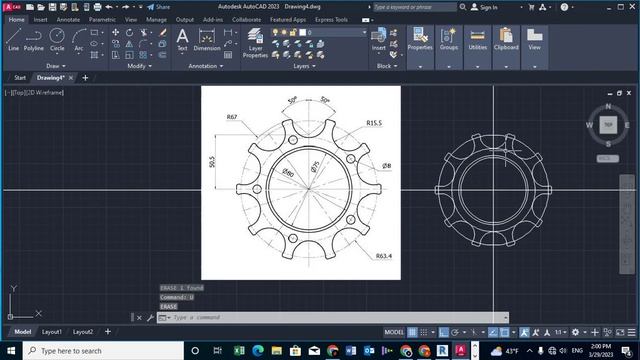Toggle object snap tracking in status bar
This screenshot has width=640, height=360.
[x=493, y=332]
